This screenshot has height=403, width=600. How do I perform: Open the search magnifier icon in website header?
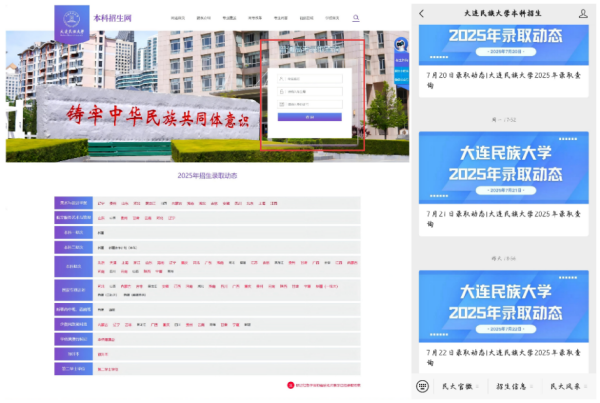click(356, 18)
